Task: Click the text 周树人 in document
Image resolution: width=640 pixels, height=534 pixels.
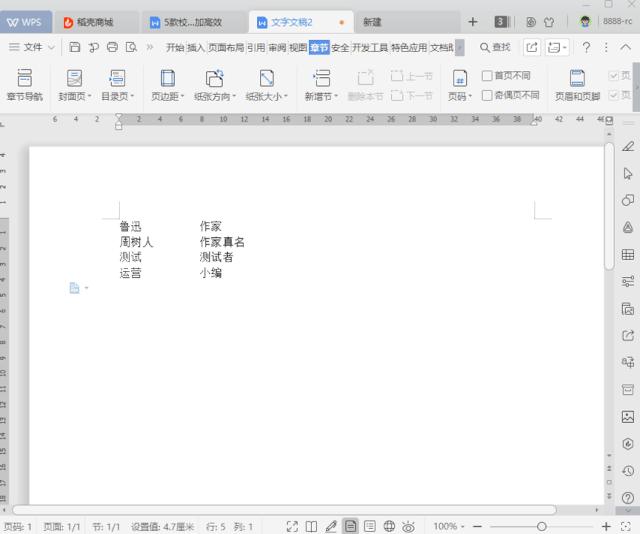Action: tap(136, 242)
